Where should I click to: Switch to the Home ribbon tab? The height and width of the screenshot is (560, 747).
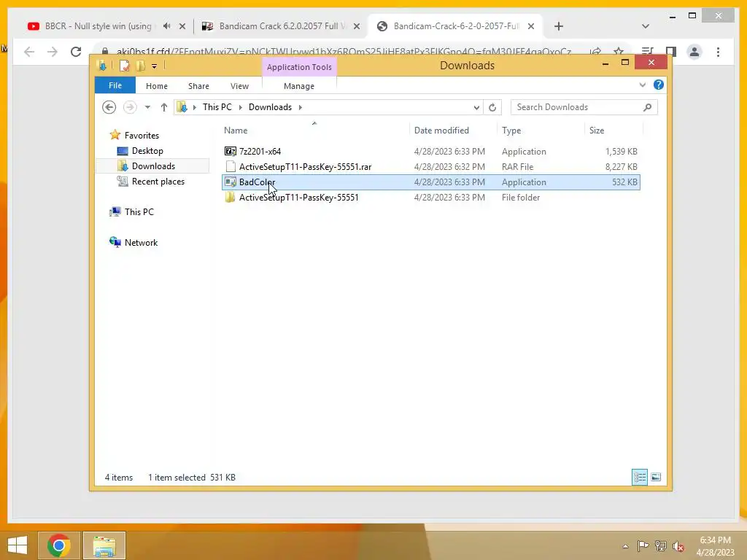pyautogui.click(x=157, y=86)
